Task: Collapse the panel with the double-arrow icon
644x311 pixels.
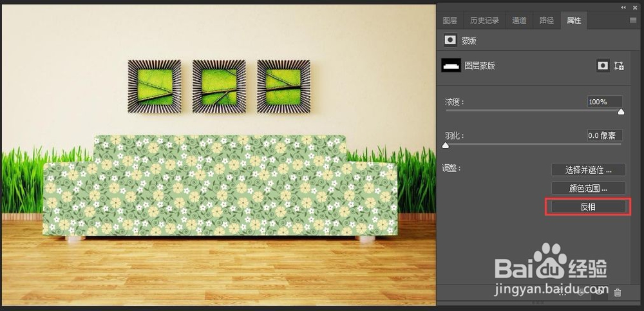Action: pos(623,7)
